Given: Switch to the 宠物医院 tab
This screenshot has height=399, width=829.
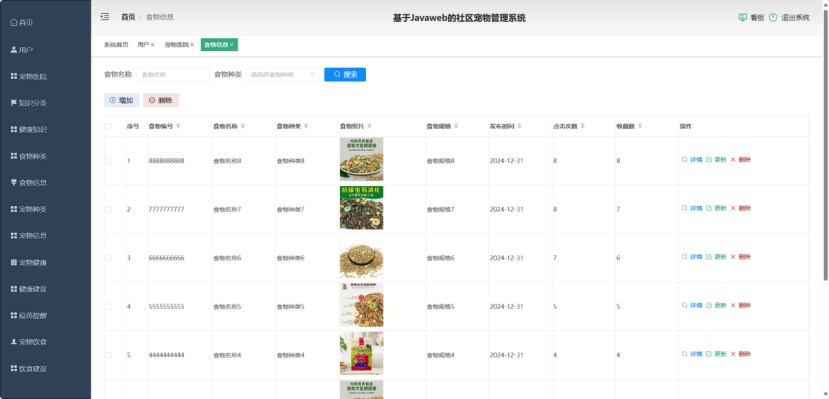Looking at the screenshot, I should [x=177, y=45].
